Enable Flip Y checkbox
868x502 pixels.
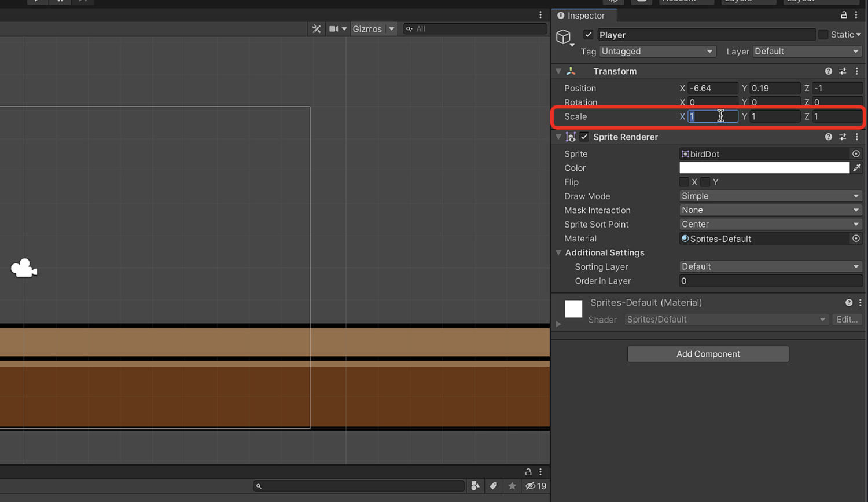point(705,182)
